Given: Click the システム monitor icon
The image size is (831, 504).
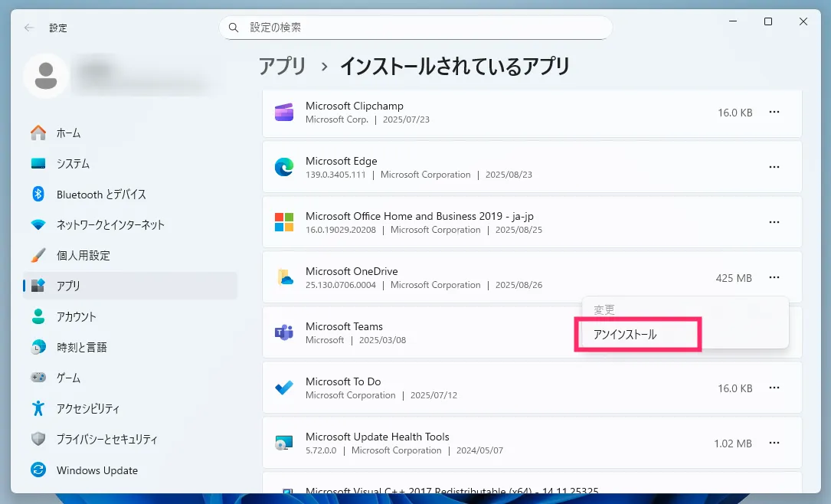Looking at the screenshot, I should pyautogui.click(x=38, y=163).
